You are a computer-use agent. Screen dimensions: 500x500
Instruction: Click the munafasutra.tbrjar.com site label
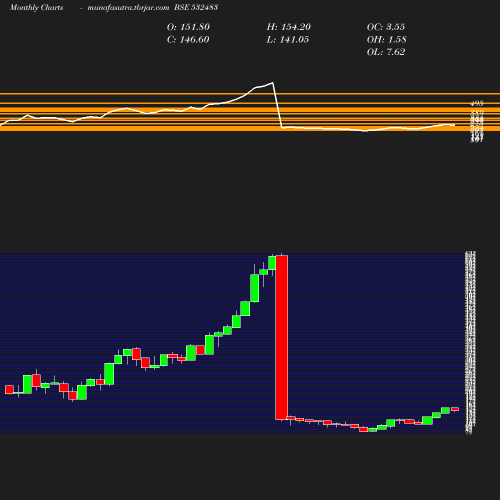click(x=128, y=7)
